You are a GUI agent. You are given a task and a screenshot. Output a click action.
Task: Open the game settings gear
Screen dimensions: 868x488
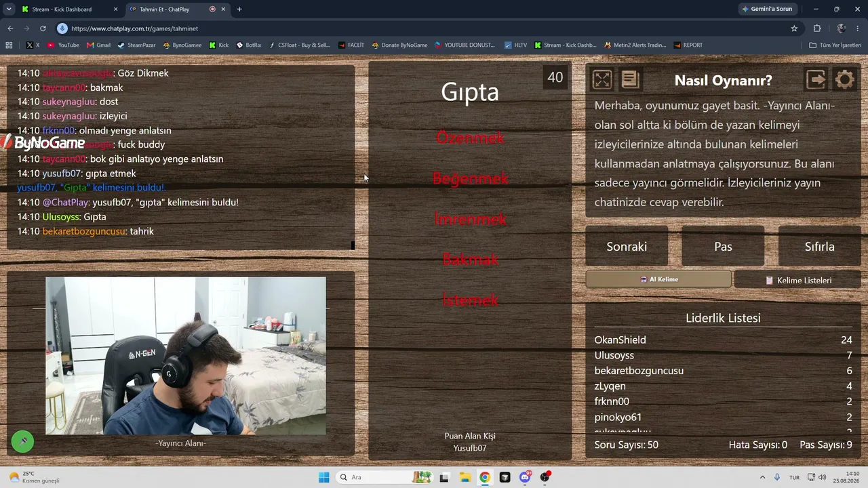pyautogui.click(x=844, y=80)
